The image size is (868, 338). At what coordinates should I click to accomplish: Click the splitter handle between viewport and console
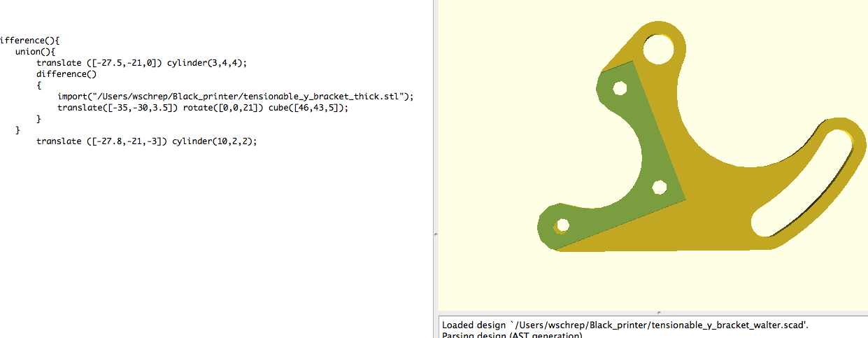pyautogui.click(x=658, y=312)
